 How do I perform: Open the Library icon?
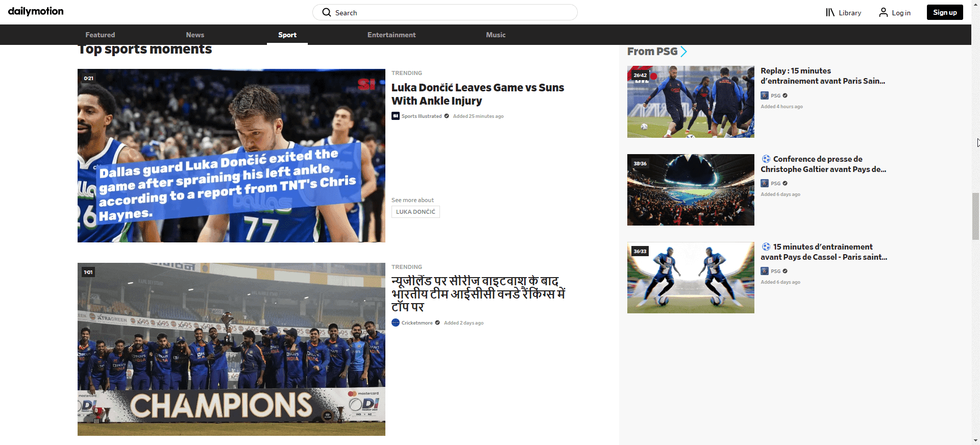pos(830,12)
